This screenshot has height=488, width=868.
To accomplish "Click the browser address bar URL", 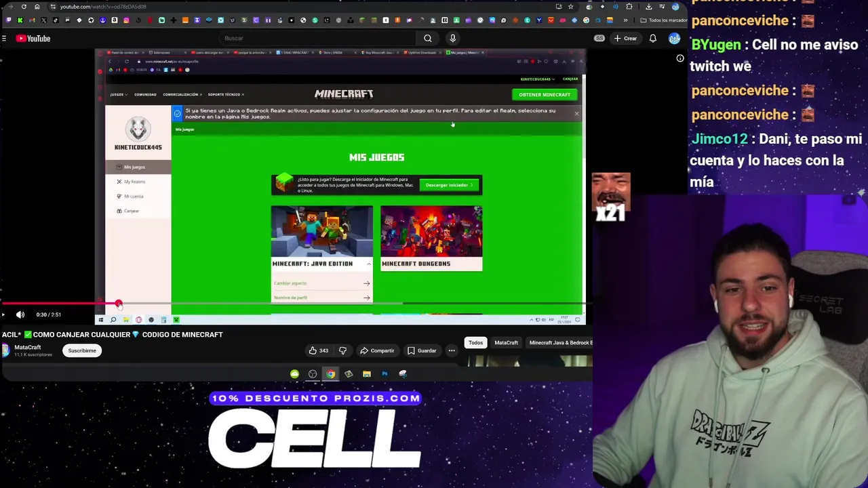I will click(103, 7).
